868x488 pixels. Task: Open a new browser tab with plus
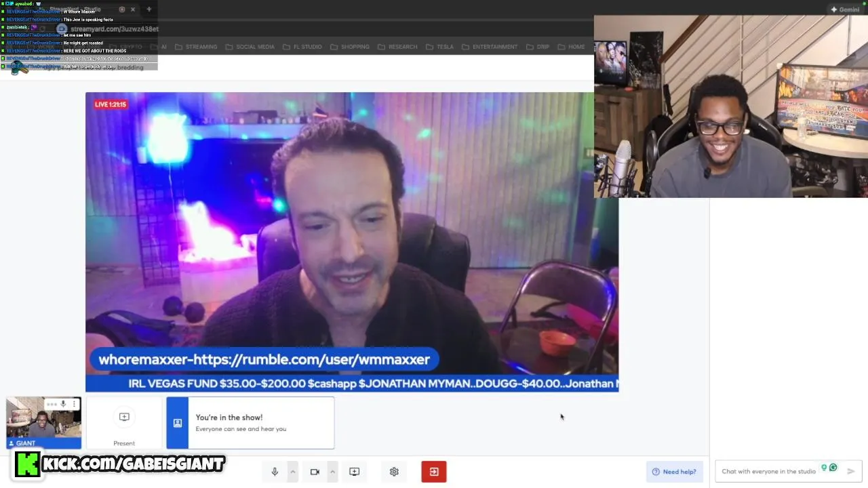coord(149,9)
